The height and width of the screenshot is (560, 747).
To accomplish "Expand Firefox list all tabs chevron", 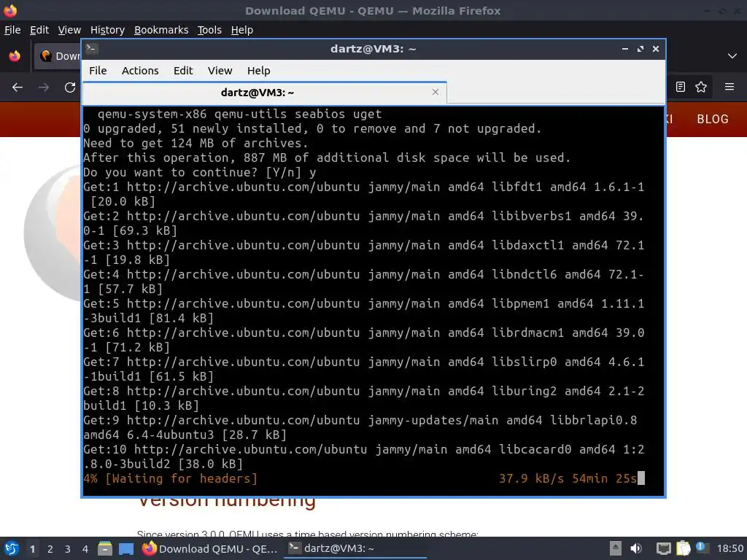I will 732,56.
